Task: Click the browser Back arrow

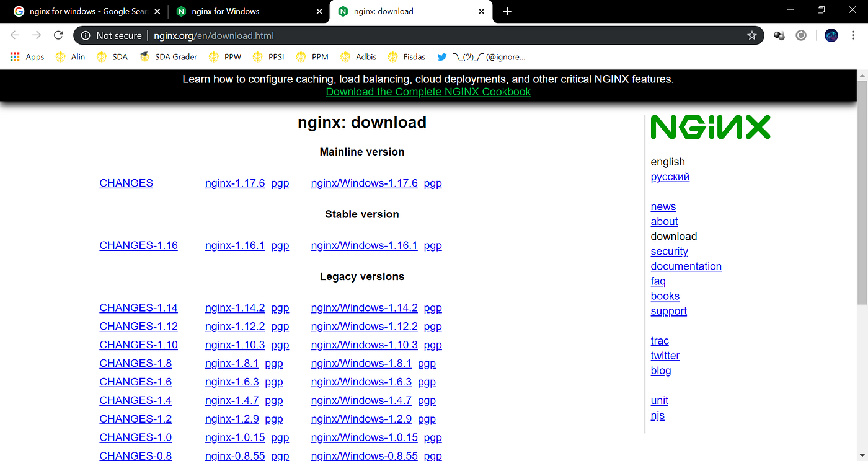Action: click(15, 35)
